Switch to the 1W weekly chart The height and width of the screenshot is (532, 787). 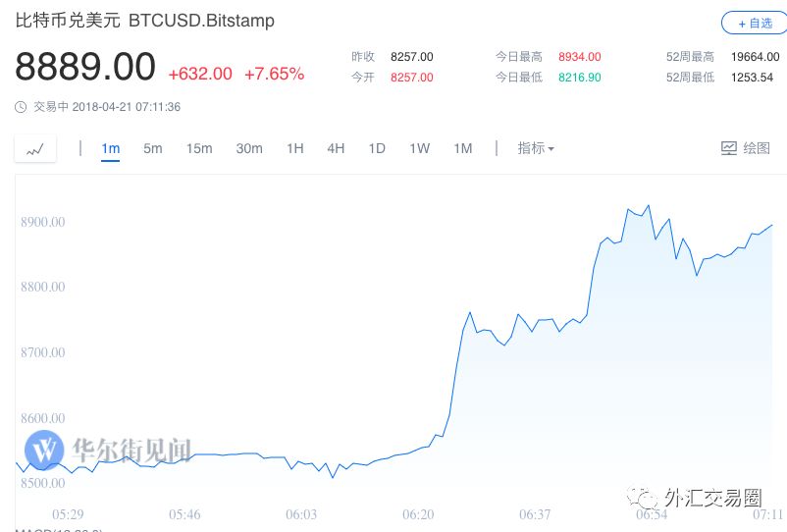(420, 148)
